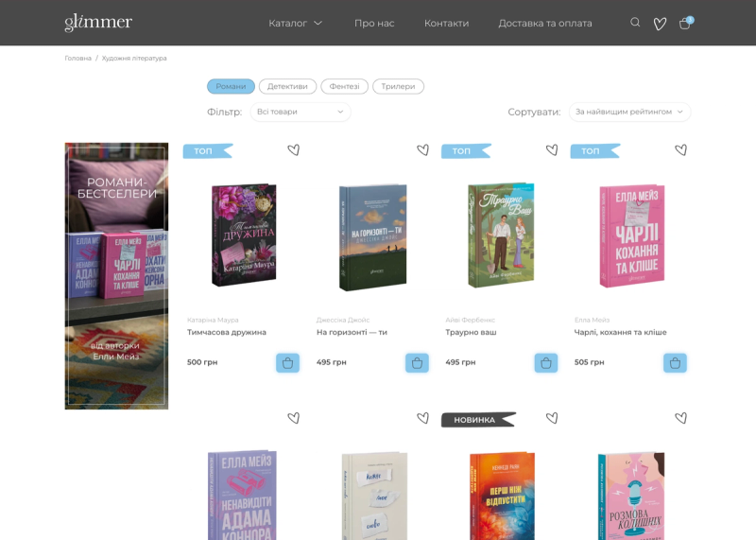Open the shopping cart in header
Viewport: 756px width, 540px height.
685,23
